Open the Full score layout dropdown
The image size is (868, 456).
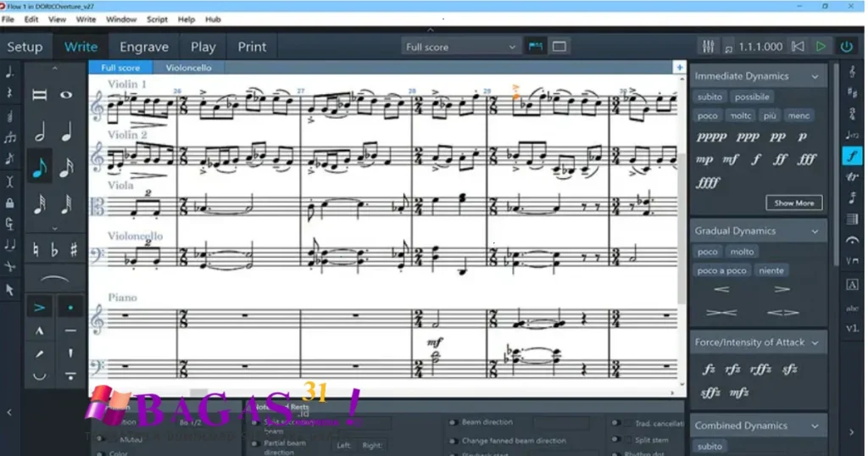460,47
